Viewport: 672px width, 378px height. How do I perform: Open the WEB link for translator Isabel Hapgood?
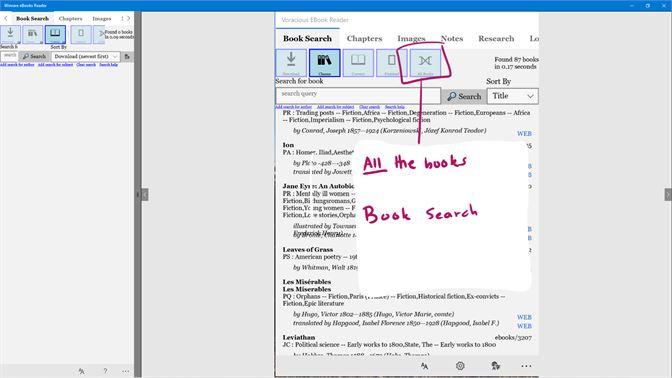click(524, 326)
